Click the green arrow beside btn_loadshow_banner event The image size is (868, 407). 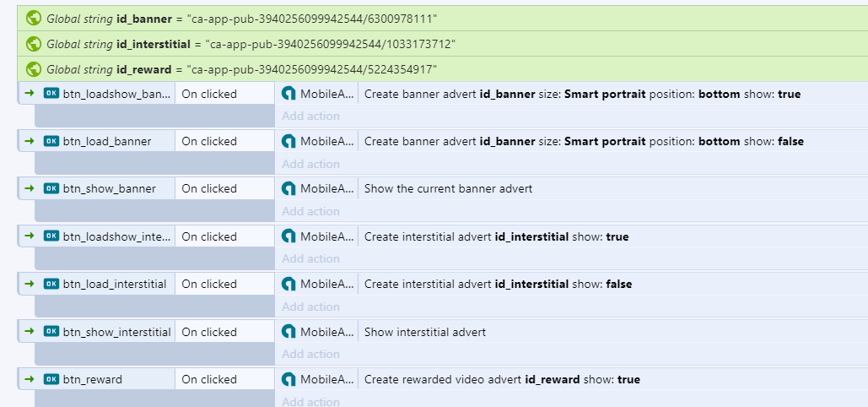click(30, 94)
